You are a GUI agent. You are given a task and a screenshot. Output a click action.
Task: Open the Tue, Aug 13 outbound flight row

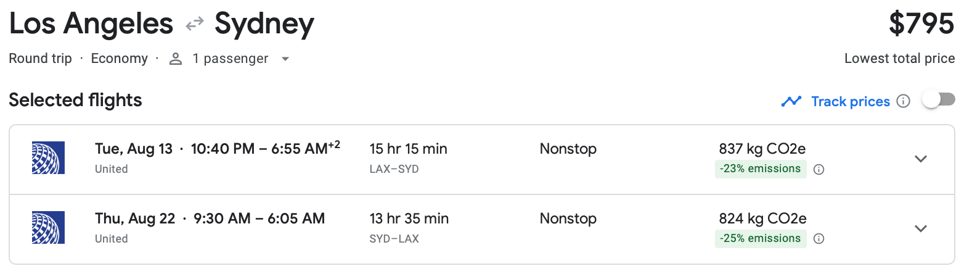(482, 160)
